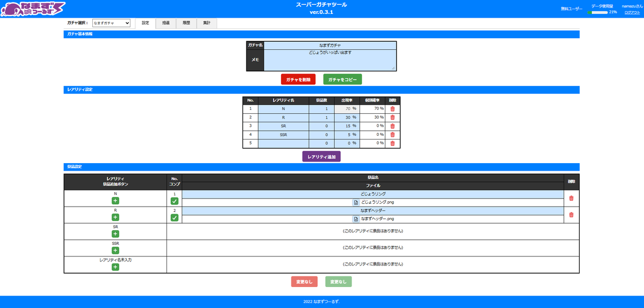Screen dimensions: 644x308
Task: Delete the N rarity row with trash icon
Action: point(392,108)
